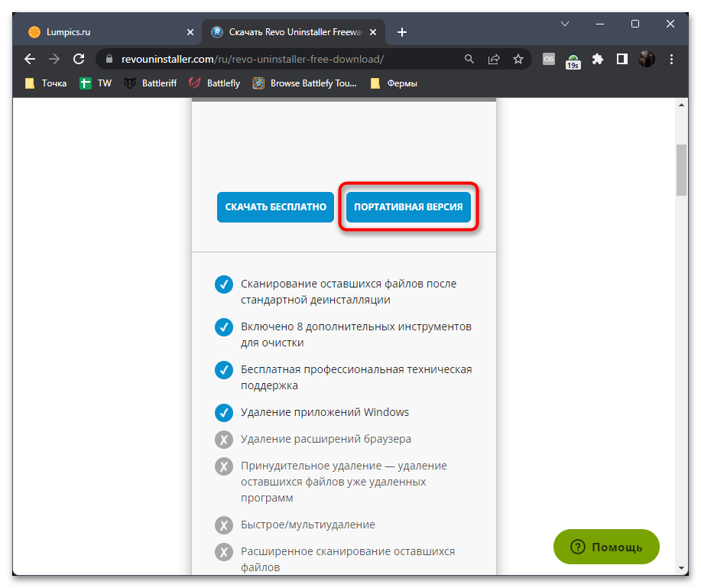Click the ПОРТАТИВНАЯ ВЕРСИЯ button

tap(408, 207)
